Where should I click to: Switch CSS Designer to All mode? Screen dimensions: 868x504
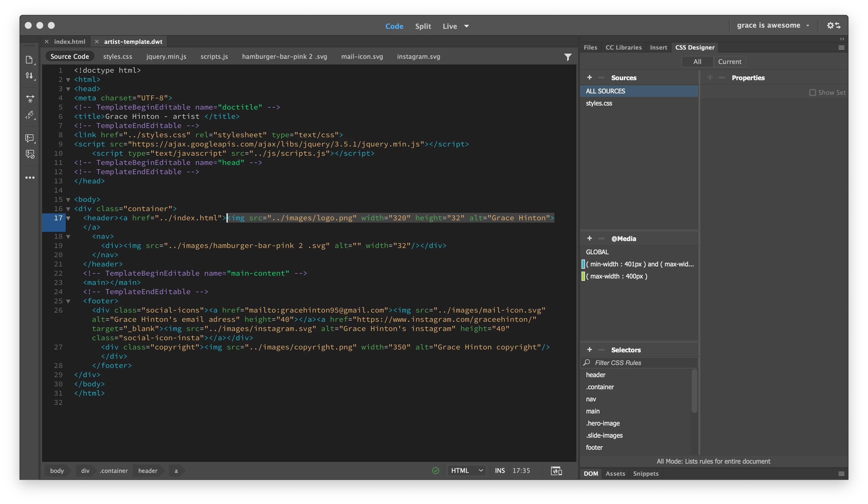[697, 62]
